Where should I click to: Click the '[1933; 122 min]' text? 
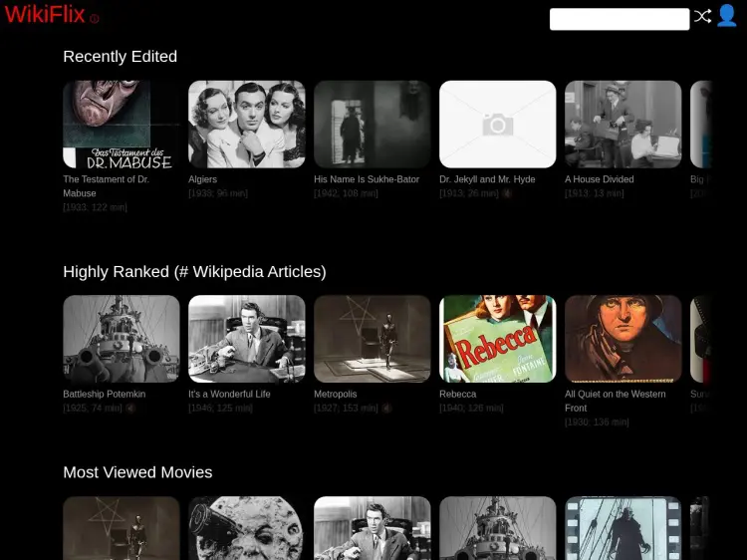click(x=95, y=207)
